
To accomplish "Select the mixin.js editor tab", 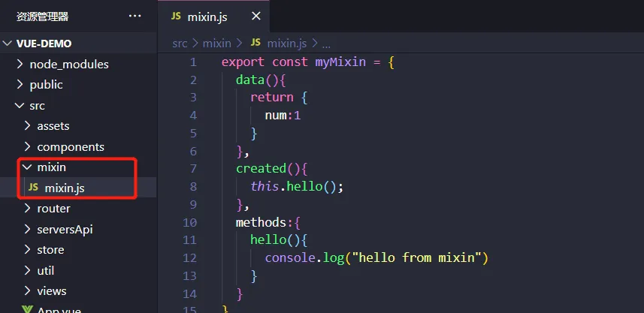I will tap(213, 17).
